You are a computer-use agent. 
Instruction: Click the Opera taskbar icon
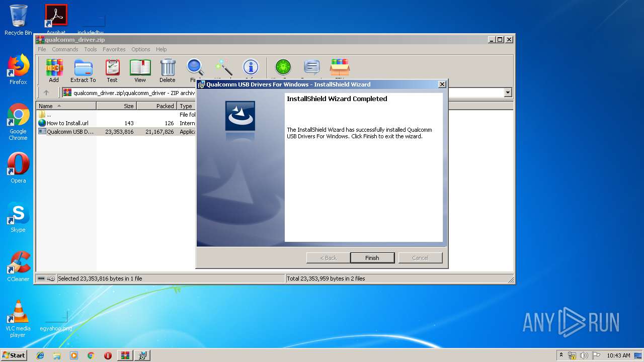[108, 355]
